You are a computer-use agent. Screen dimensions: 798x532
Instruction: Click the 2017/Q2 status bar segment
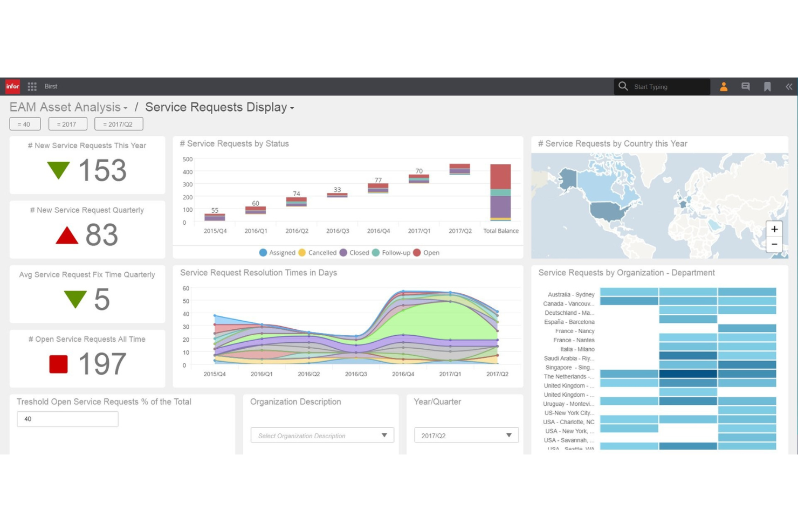[x=459, y=169]
